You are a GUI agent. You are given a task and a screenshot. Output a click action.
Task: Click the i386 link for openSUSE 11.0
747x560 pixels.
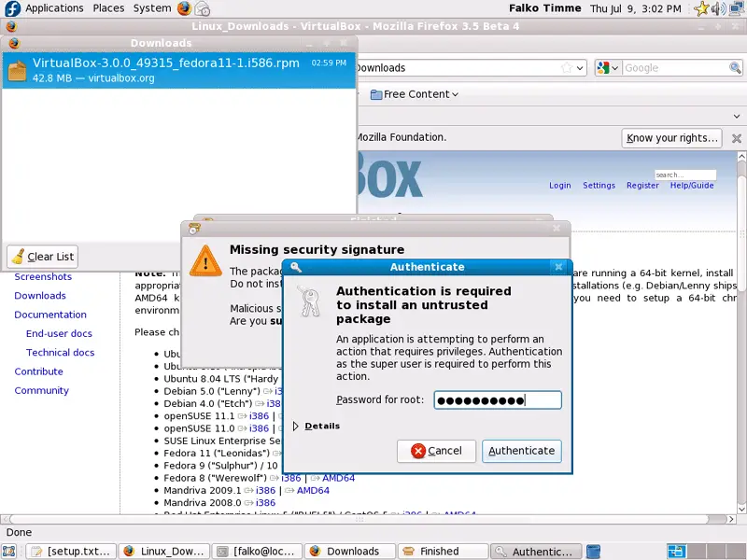260,428
